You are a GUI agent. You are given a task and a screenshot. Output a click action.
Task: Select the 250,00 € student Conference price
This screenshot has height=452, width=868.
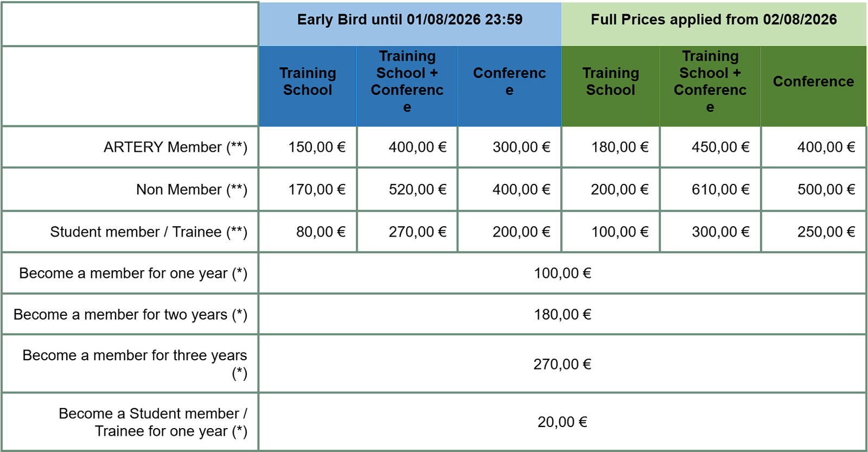click(826, 232)
